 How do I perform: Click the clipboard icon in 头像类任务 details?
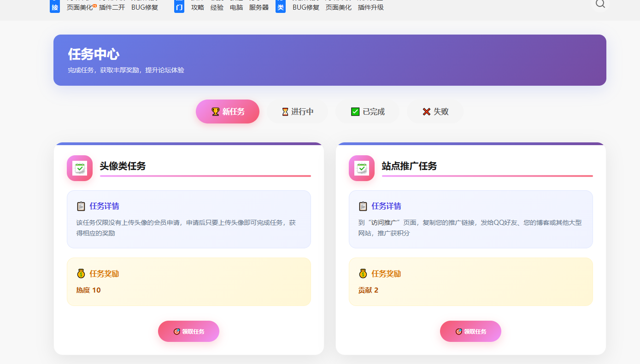click(81, 206)
